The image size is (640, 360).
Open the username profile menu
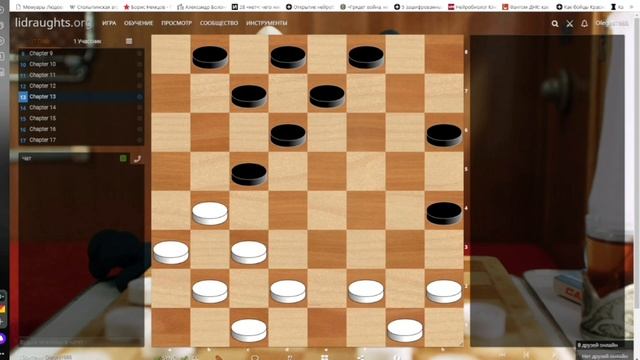coord(611,23)
